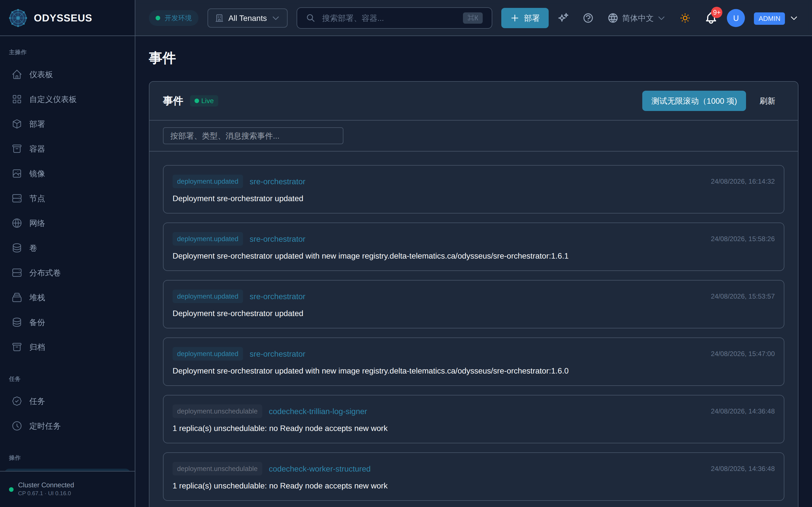Open codecheck-trillian-log-signer deployment link
The height and width of the screenshot is (507, 812).
coord(318,412)
